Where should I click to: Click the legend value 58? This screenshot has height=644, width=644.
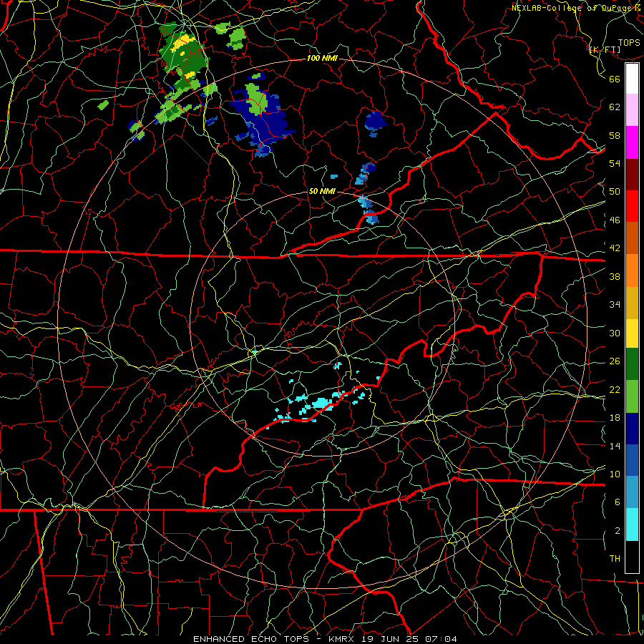(x=615, y=135)
